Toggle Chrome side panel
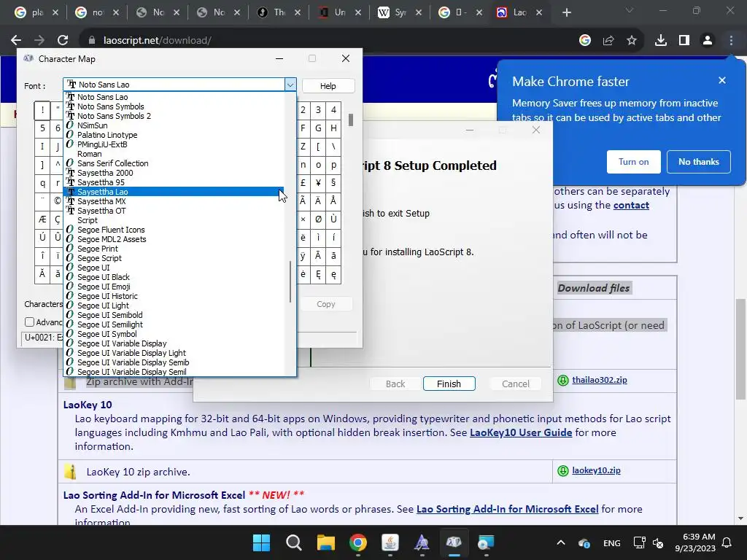This screenshot has height=560, width=747. 684,41
